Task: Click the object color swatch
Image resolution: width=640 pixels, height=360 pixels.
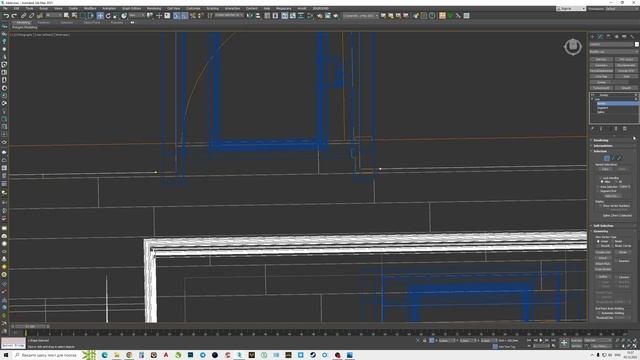Action: 637,44
